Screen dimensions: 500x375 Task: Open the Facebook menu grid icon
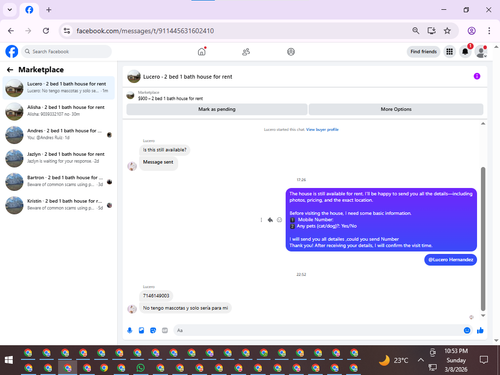pyautogui.click(x=449, y=52)
